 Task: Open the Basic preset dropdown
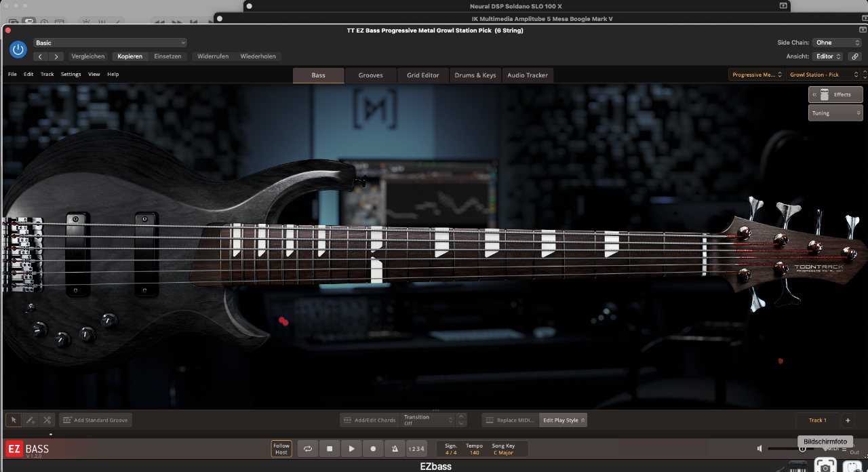[110, 43]
